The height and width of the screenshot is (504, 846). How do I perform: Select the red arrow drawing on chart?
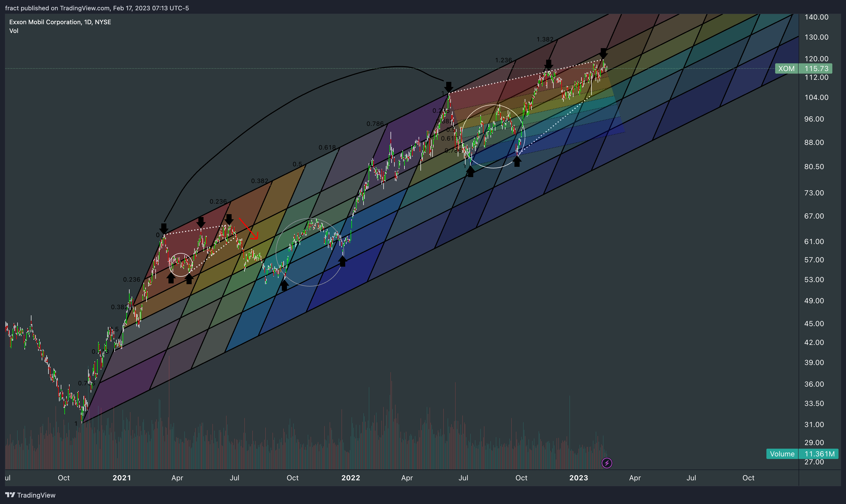pyautogui.click(x=249, y=229)
